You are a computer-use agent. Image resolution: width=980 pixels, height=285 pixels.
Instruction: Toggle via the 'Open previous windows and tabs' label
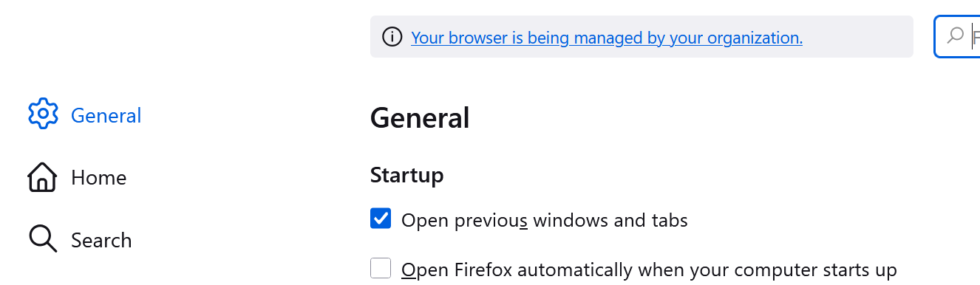coord(545,220)
